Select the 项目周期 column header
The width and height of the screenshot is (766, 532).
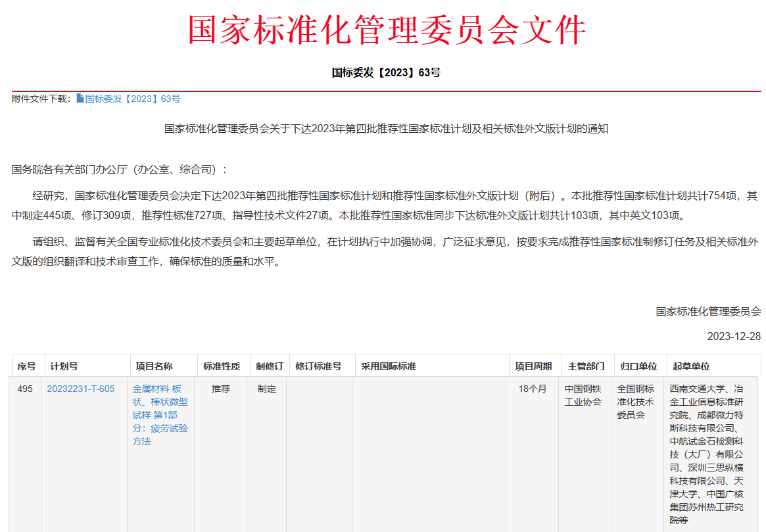533,366
